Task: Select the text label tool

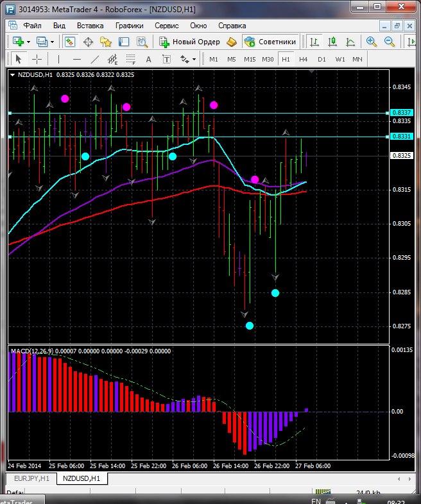Action: pyautogui.click(x=166, y=60)
